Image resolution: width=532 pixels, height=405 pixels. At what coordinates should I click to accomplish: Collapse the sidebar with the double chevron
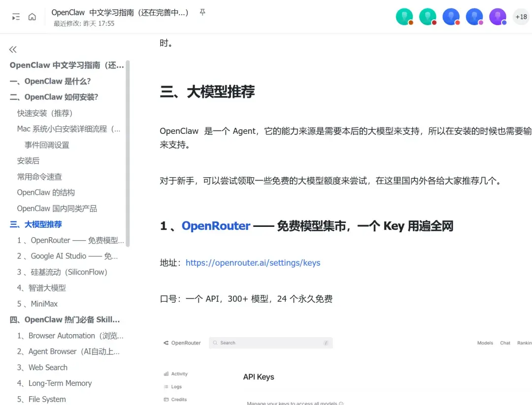12,49
